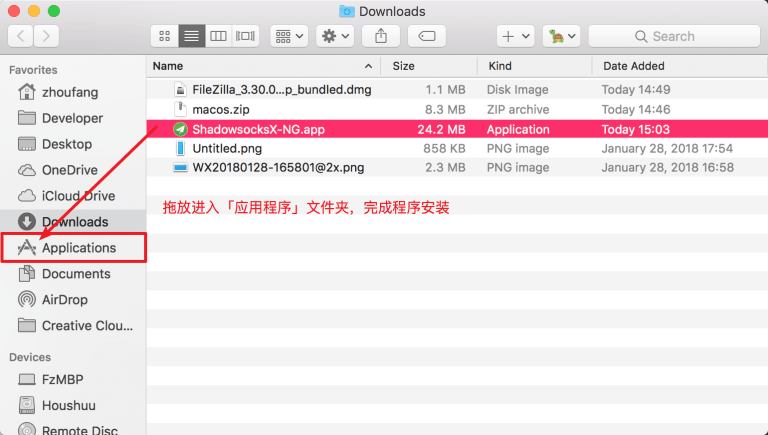This screenshot has width=768, height=435.
Task: Click the ZIP archive kind cell
Action: pos(518,109)
